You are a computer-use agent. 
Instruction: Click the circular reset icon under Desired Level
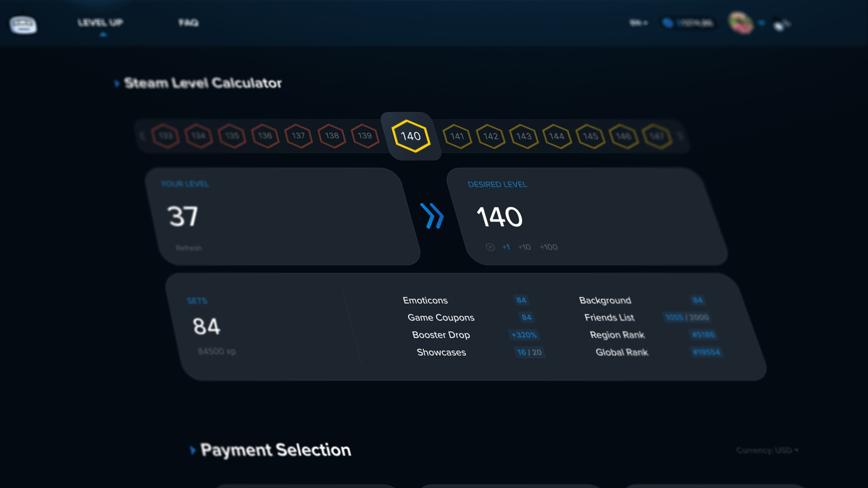pos(490,247)
